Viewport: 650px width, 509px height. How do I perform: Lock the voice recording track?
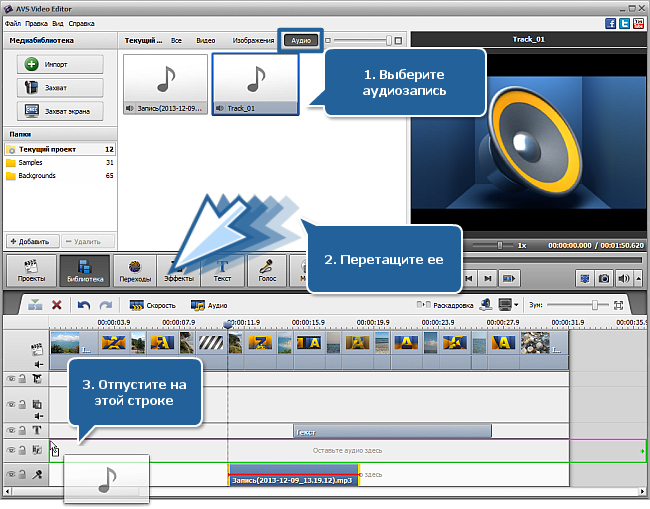[22, 474]
